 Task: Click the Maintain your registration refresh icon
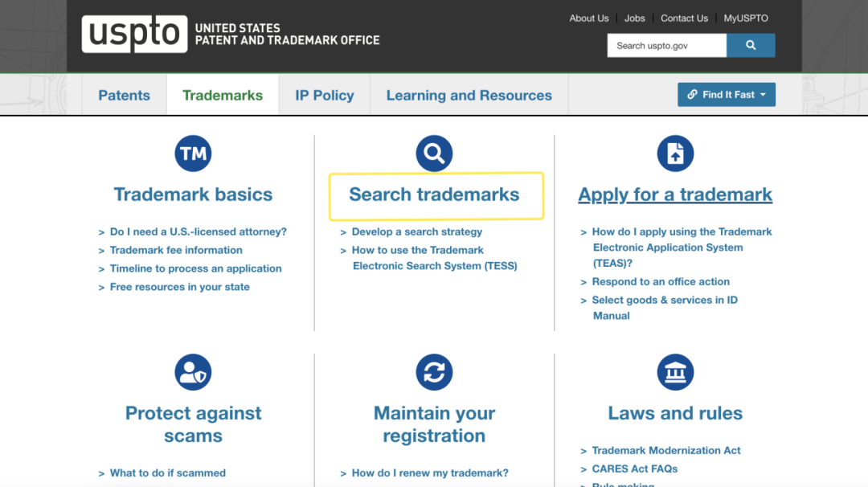click(x=434, y=372)
